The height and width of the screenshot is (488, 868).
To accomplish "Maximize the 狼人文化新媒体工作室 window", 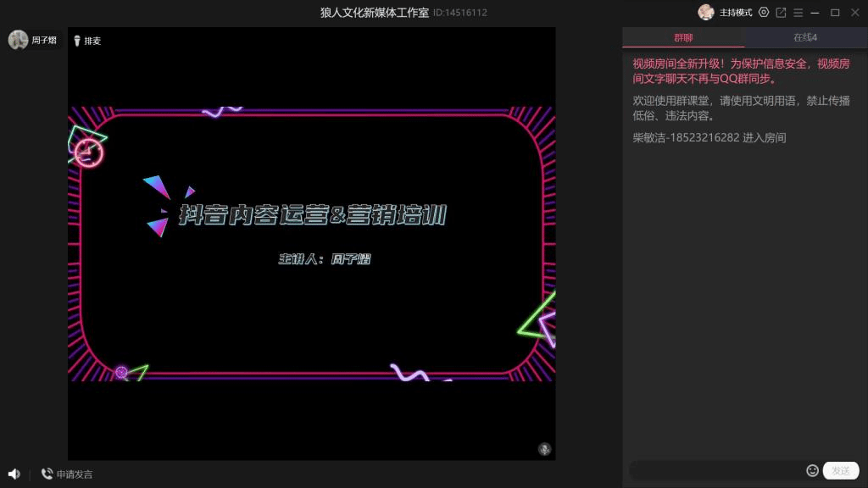I will coord(835,13).
